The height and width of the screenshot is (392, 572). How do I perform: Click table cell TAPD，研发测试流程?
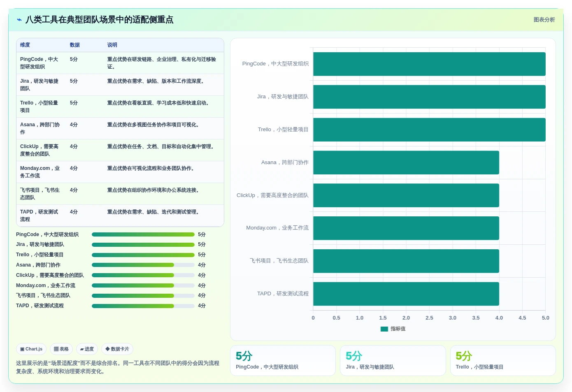(40, 216)
